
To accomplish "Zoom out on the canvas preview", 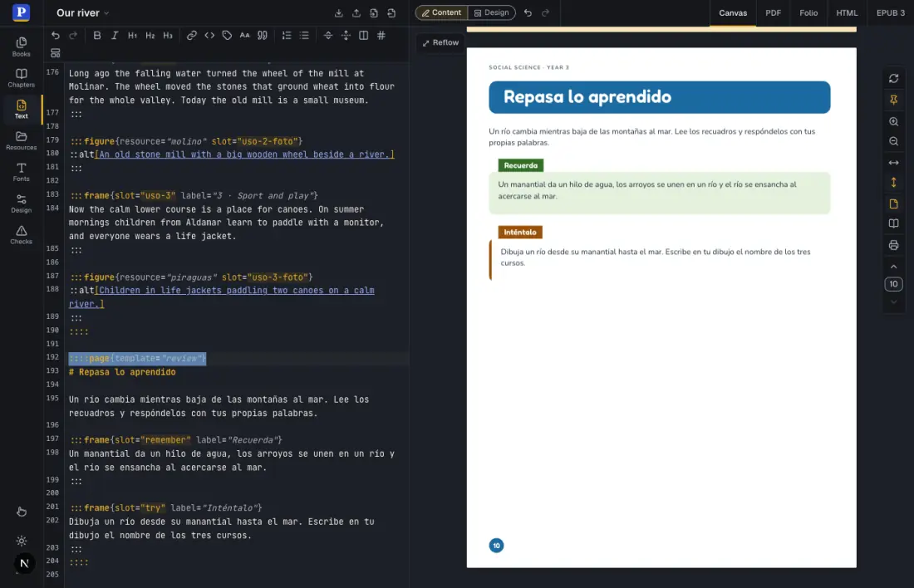I will [893, 142].
